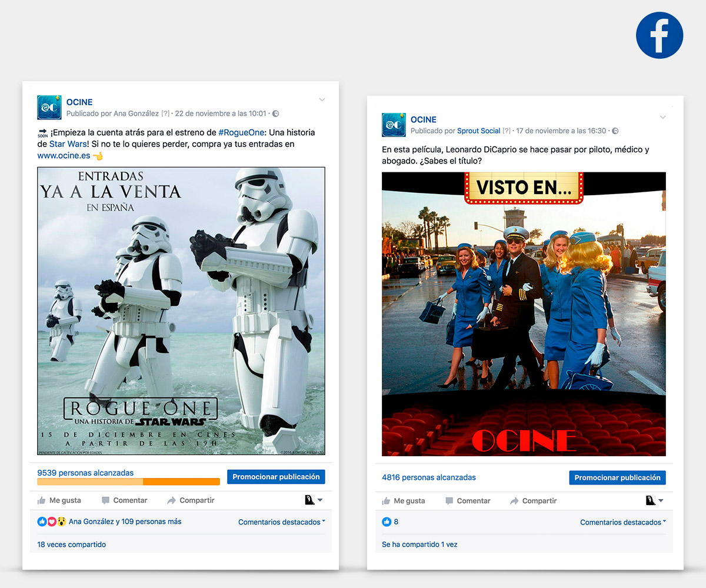Click Promocionar publicación on Rogue One post
Image resolution: width=706 pixels, height=588 pixels.
[x=276, y=477]
